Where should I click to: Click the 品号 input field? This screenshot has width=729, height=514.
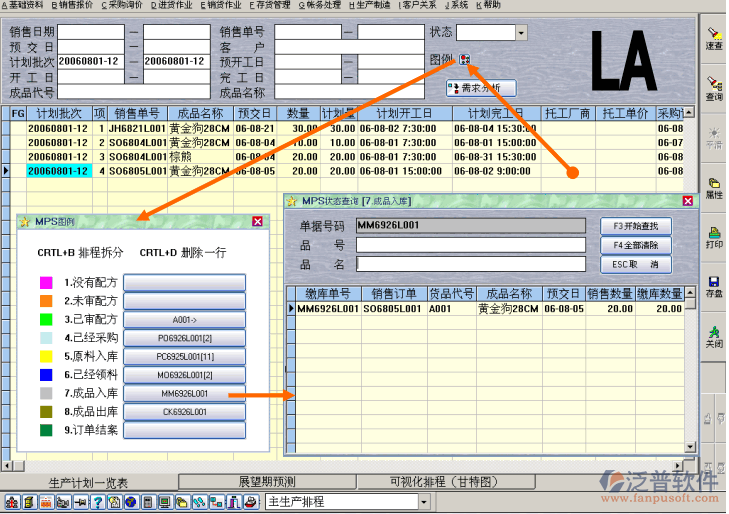click(470, 245)
